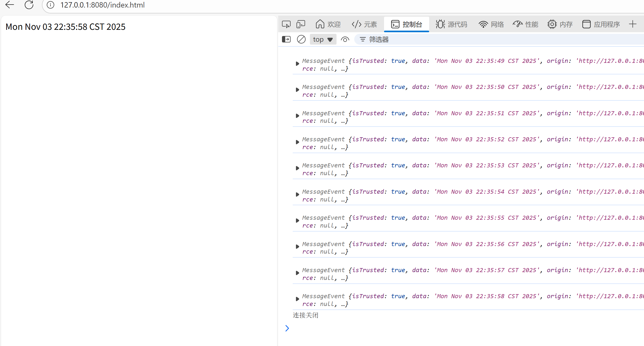The height and width of the screenshot is (346, 644).
Task: Click the site info icon in address bar
Action: coord(50,5)
